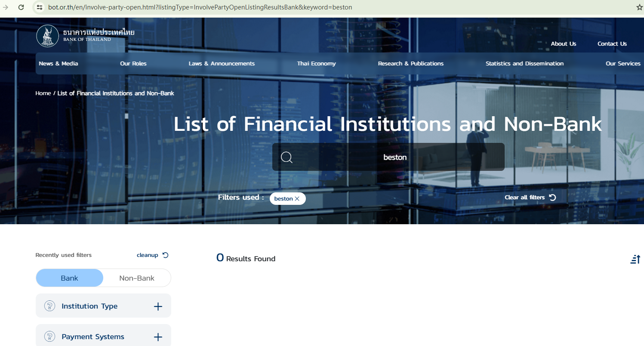
Task: Click the Filters used label
Action: point(241,198)
